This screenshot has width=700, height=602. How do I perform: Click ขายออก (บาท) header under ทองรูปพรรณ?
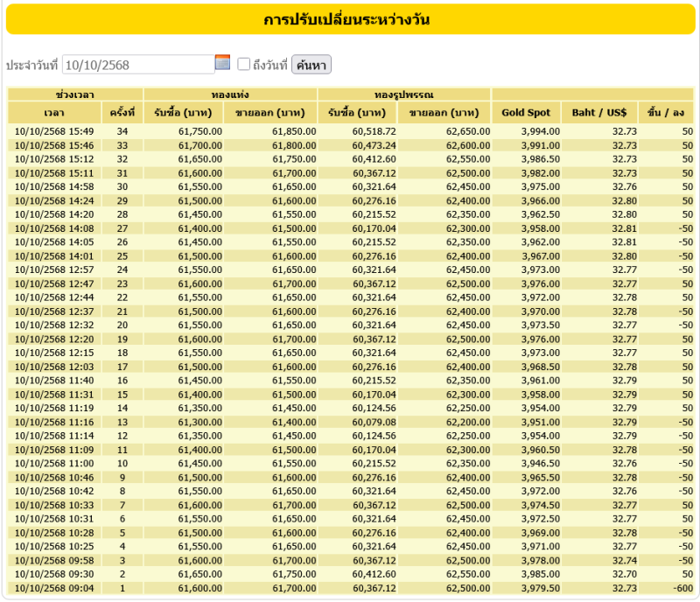point(444,112)
